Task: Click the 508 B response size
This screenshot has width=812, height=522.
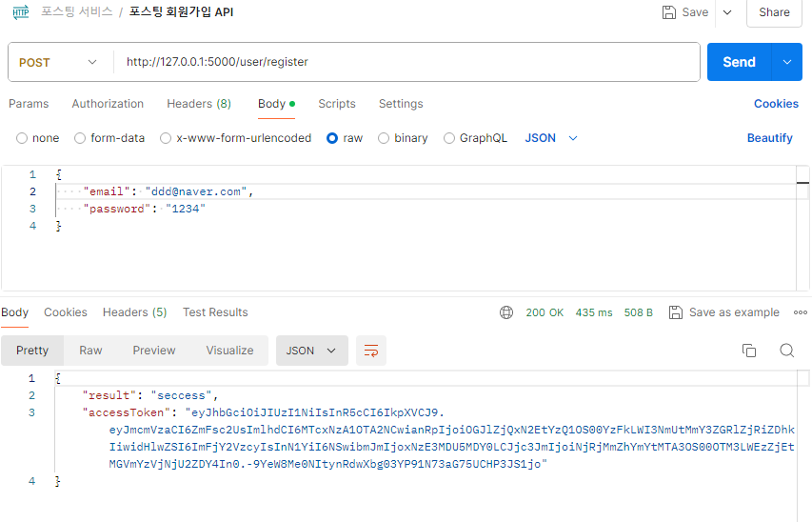Action: (639, 312)
